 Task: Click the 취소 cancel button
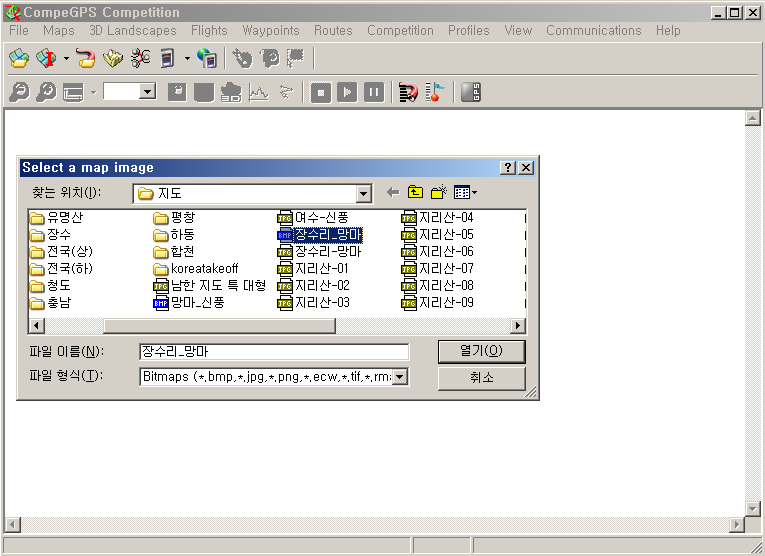point(482,378)
